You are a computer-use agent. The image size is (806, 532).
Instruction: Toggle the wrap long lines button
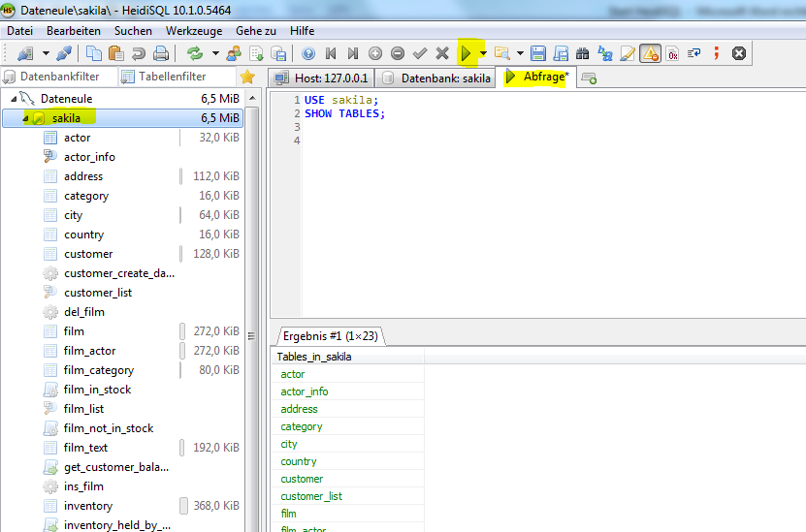(x=694, y=53)
